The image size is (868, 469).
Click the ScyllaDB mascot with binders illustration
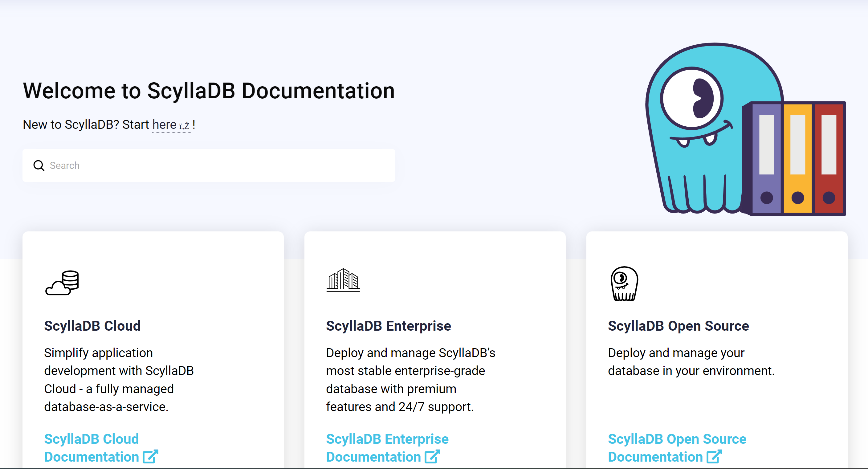point(745,129)
